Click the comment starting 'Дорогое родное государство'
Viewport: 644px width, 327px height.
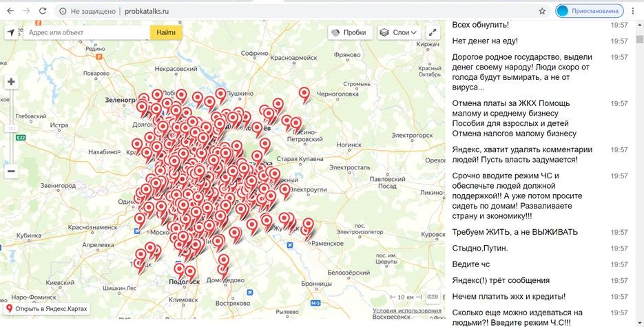[522, 72]
